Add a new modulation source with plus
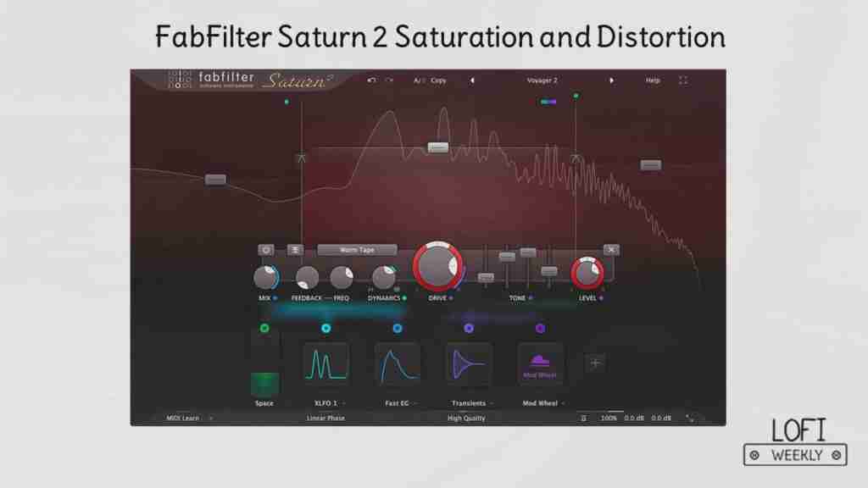Viewport: 868px width, 488px height. pyautogui.click(x=595, y=363)
